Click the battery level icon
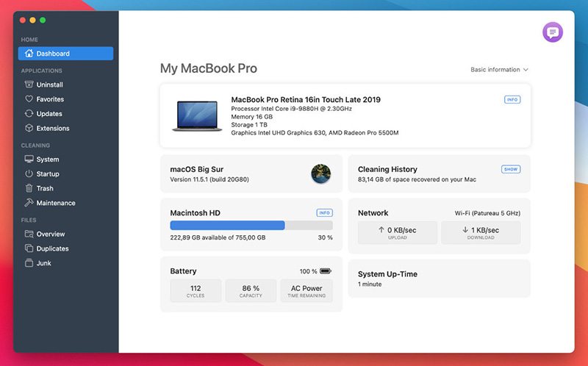 point(326,271)
